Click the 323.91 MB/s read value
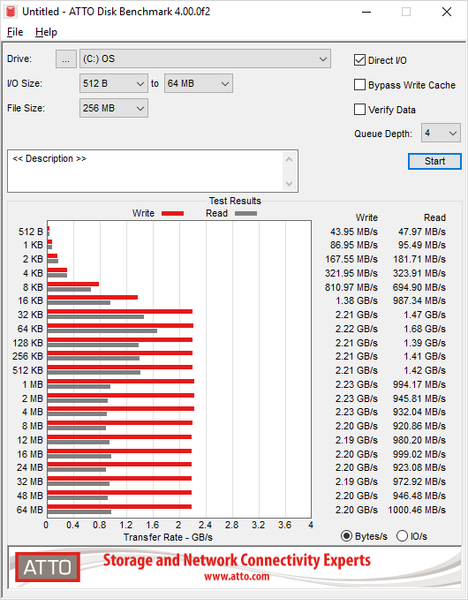Screen dimensions: 468x600 coord(419,274)
